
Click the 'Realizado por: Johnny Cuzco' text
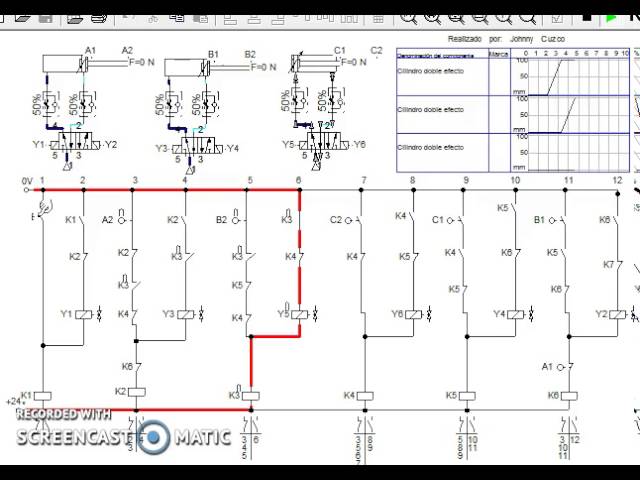tap(506, 39)
